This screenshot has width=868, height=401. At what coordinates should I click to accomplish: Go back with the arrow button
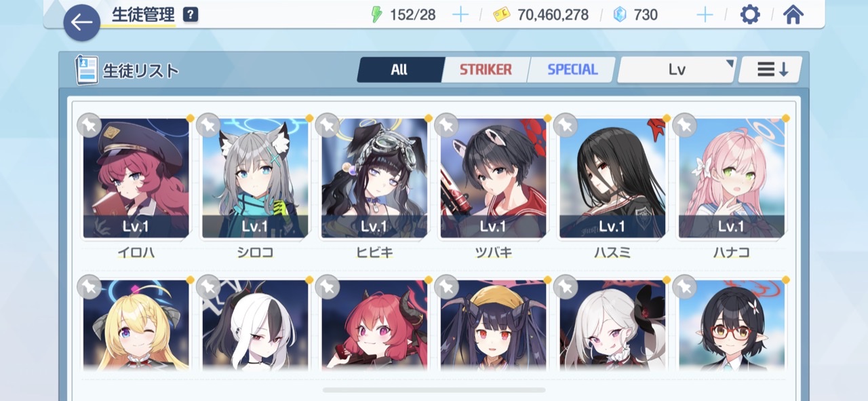82,22
